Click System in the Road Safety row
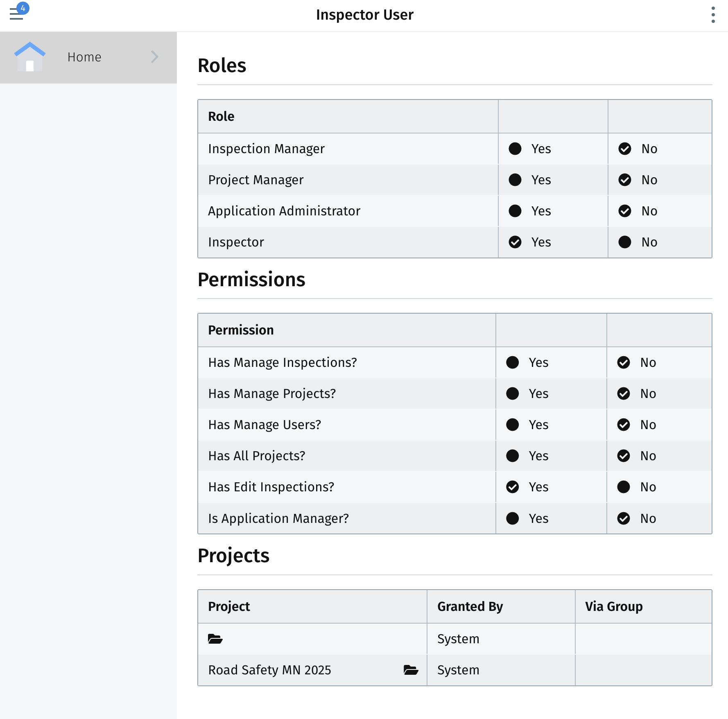The width and height of the screenshot is (728, 719). pos(458,670)
